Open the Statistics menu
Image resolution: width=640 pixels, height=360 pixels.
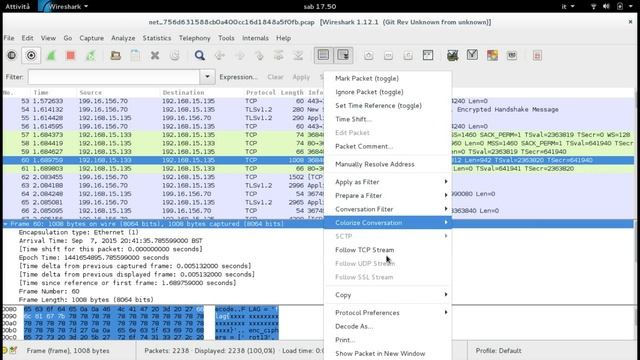coord(157,38)
